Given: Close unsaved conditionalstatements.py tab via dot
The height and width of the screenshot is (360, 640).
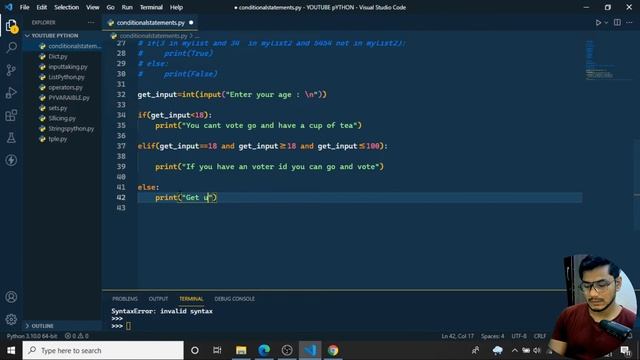Looking at the screenshot, I should coord(191,22).
